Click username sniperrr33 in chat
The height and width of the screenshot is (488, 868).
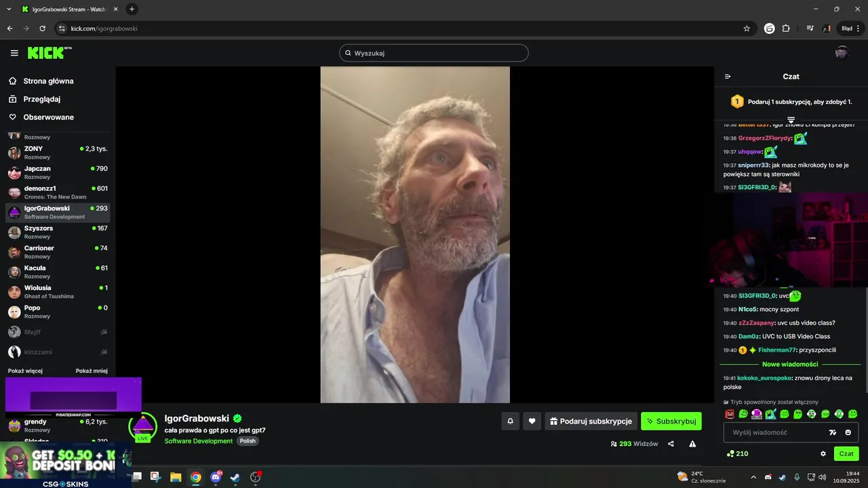pyautogui.click(x=753, y=165)
